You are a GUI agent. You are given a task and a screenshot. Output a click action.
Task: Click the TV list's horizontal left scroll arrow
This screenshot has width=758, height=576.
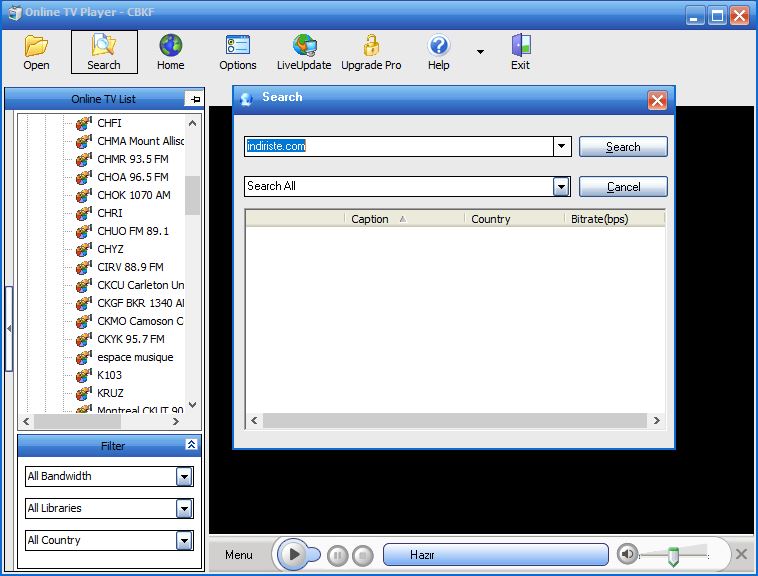pyautogui.click(x=26, y=421)
